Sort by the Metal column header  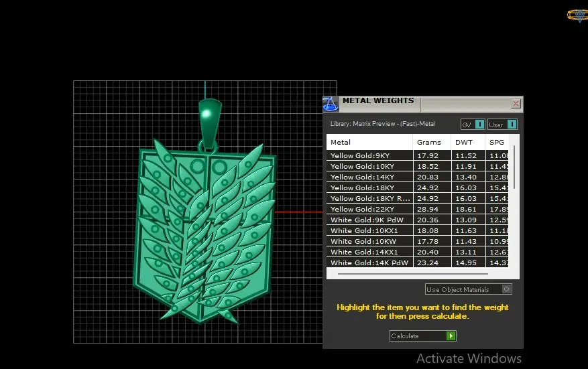tap(369, 143)
